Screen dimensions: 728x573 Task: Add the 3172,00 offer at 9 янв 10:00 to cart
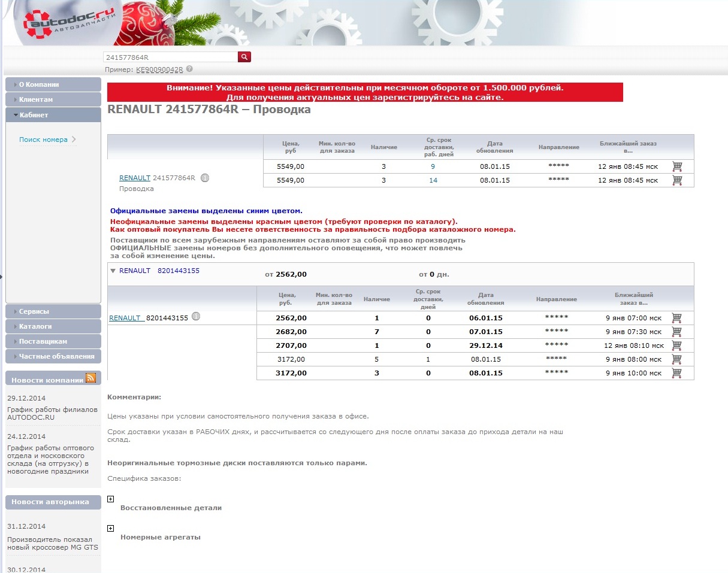[676, 373]
